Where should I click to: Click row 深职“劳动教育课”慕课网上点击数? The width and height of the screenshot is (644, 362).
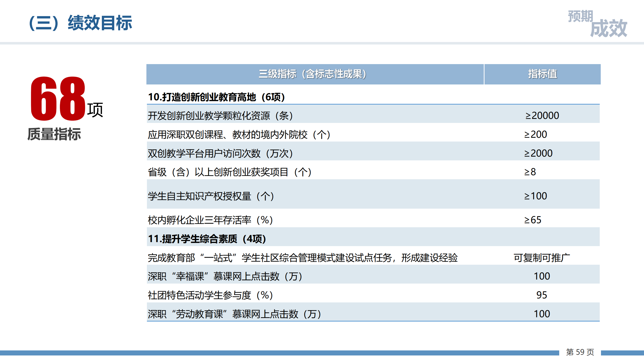[234, 314]
